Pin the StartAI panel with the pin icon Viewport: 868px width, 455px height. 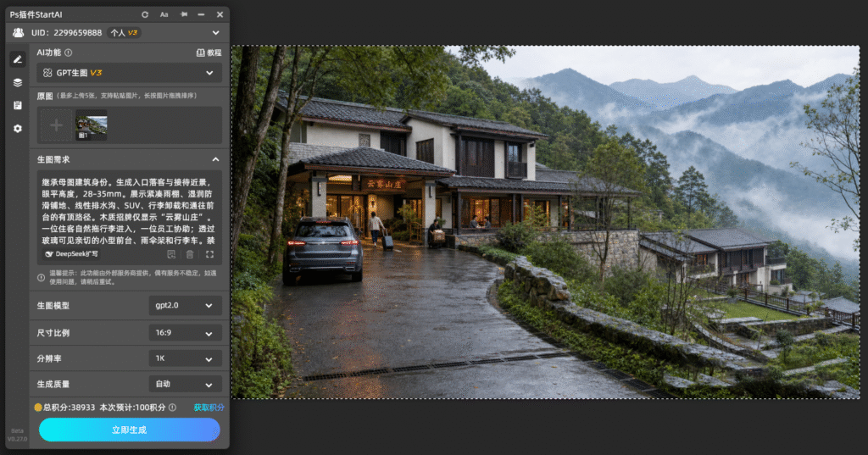tap(183, 14)
